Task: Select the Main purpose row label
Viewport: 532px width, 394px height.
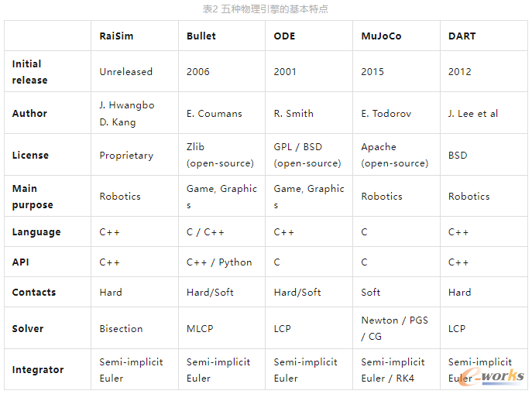Action: tap(33, 197)
